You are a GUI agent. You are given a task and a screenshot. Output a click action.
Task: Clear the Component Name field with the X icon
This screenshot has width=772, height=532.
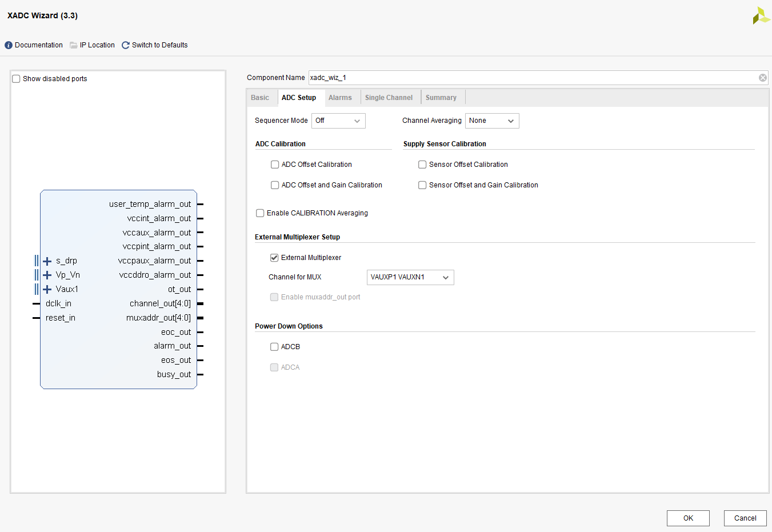[762, 78]
